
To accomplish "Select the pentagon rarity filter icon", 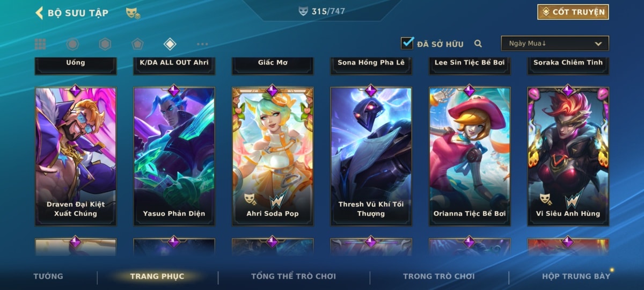I will [x=137, y=44].
